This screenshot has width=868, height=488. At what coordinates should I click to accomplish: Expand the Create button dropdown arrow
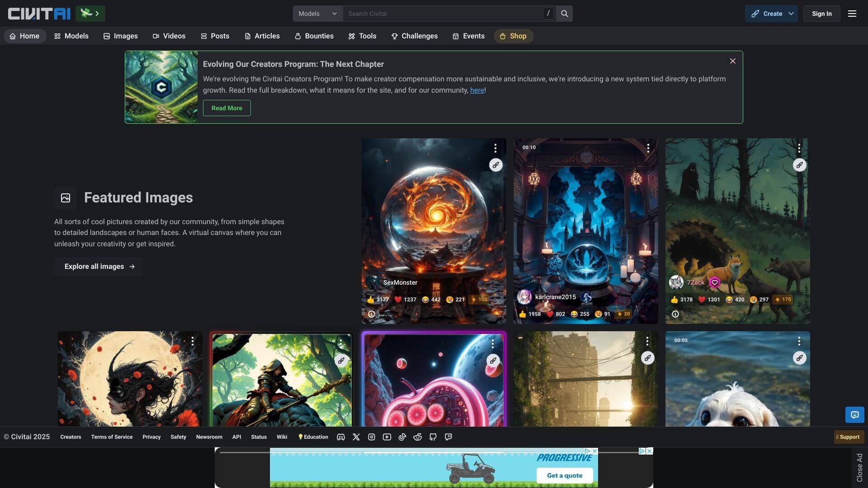791,14
